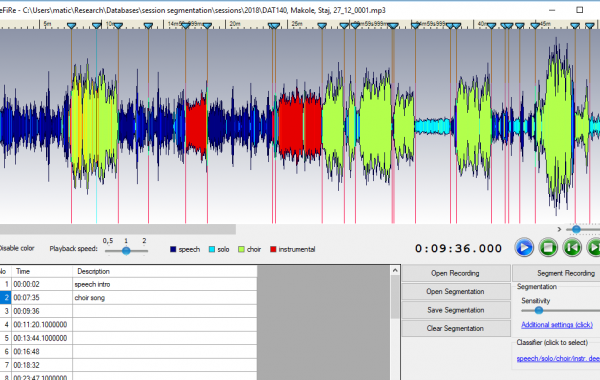Click the marker at the end of first red segment

(207, 26)
